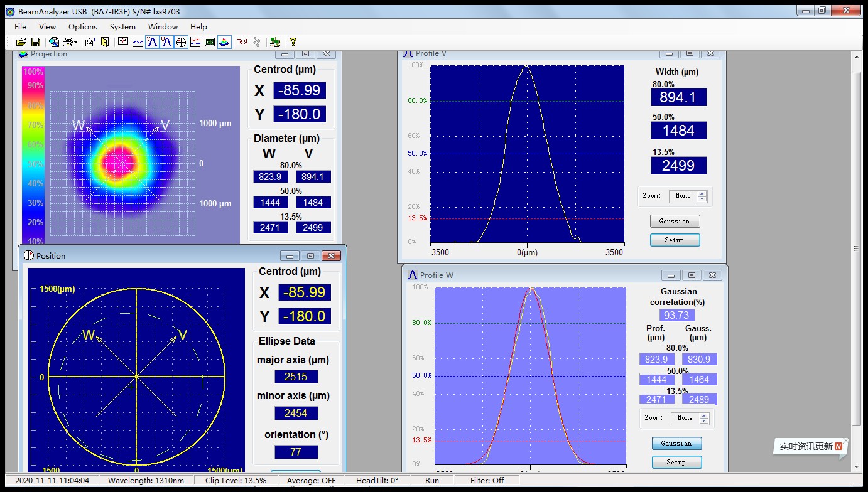Click the 3D projection toolbar icon

[x=224, y=42]
